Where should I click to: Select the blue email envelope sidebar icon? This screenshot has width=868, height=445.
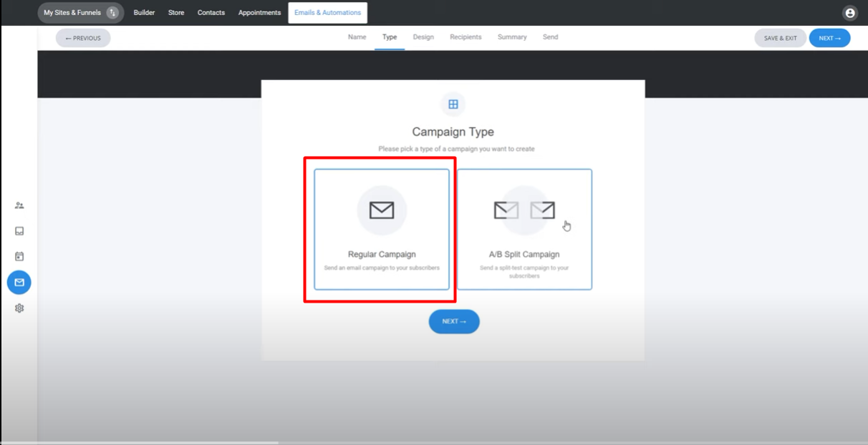tap(19, 283)
